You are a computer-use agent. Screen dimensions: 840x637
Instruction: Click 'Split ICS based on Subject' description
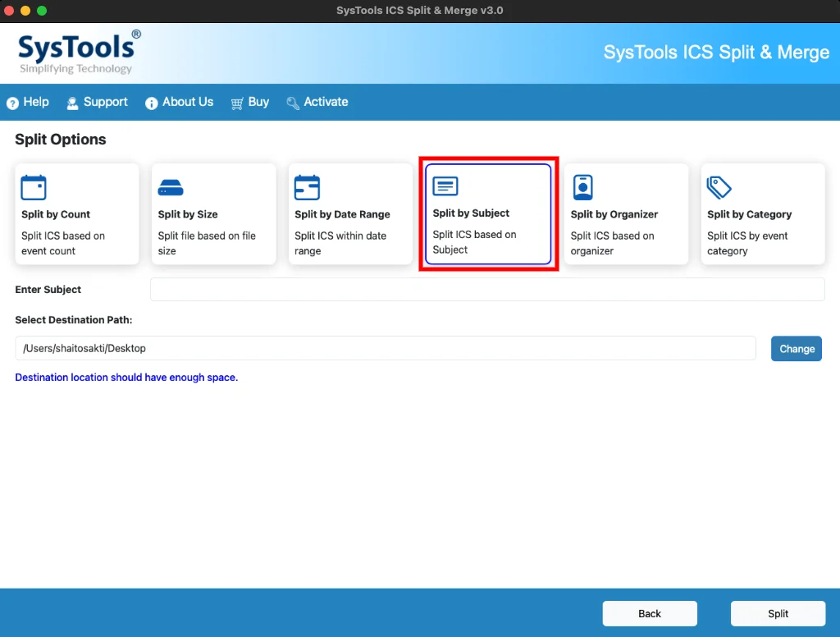475,242
